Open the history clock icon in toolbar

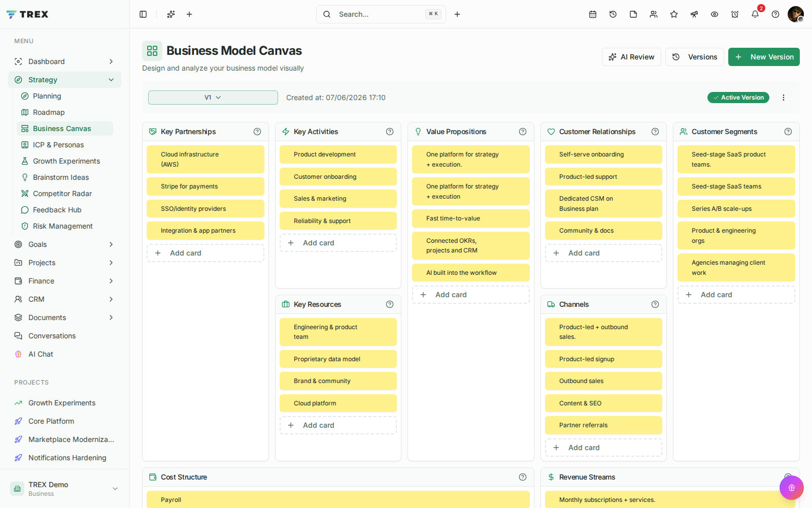pos(613,14)
